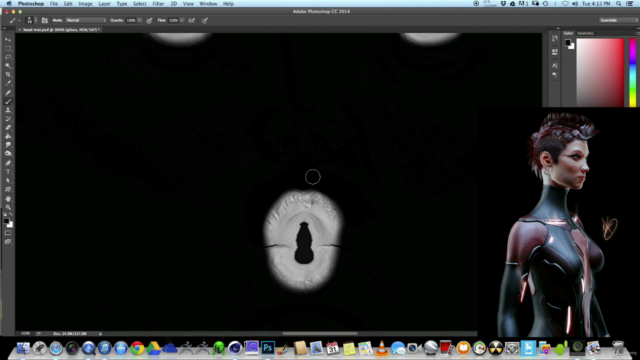The image size is (640, 360).
Task: Open the brush size preset picker
Action: [x=31, y=20]
